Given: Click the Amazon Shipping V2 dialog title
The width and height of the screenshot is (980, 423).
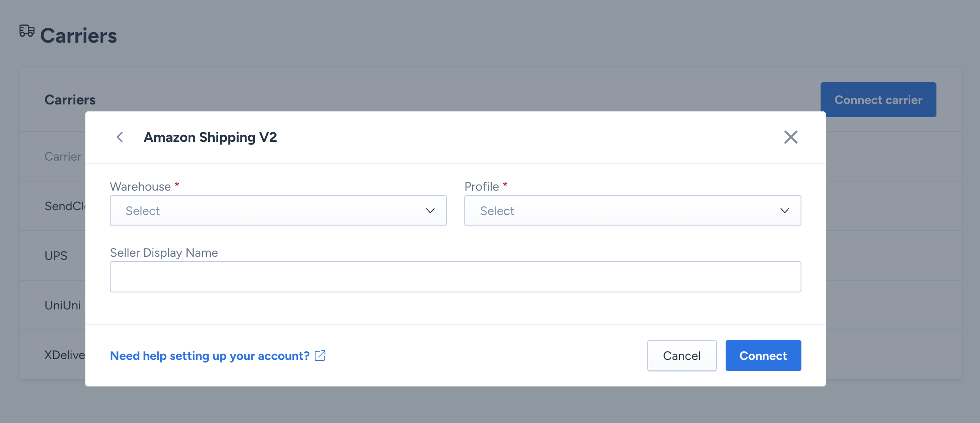Looking at the screenshot, I should (x=210, y=137).
